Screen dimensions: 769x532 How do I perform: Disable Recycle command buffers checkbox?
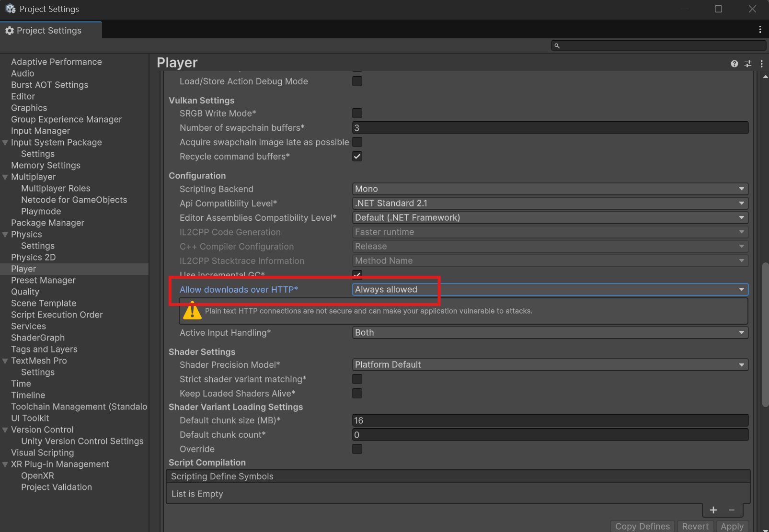(x=357, y=157)
